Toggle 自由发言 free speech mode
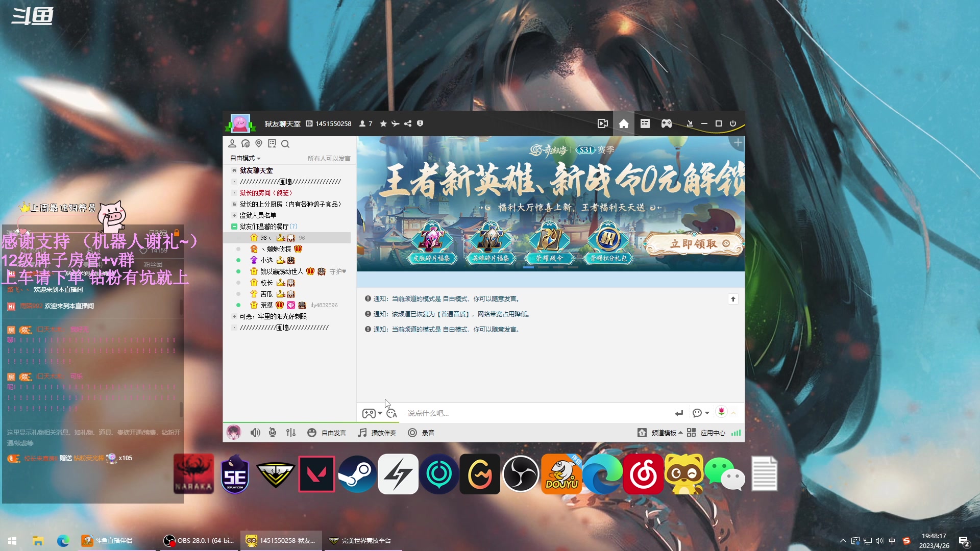Screen dimensions: 980x551 [x=327, y=433]
